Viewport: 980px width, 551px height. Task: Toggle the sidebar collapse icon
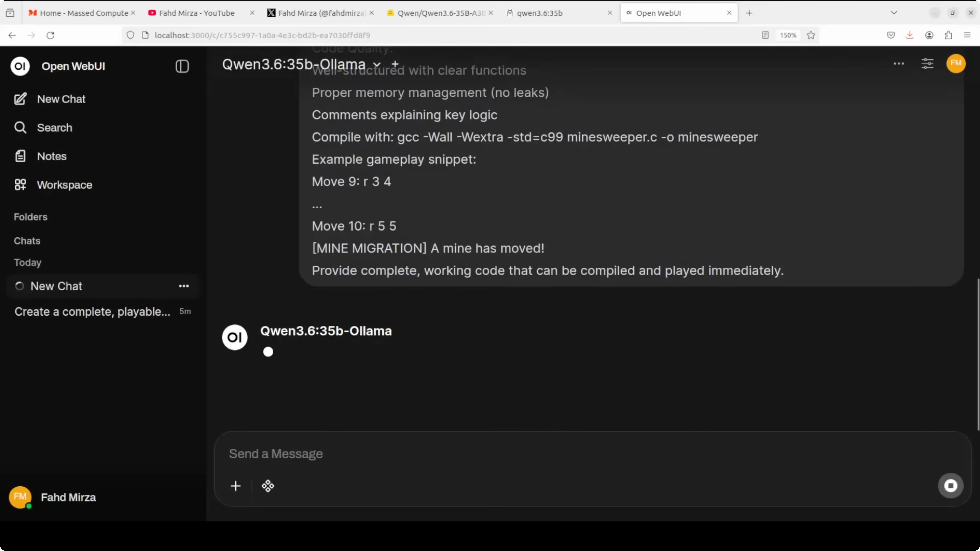pos(182,66)
